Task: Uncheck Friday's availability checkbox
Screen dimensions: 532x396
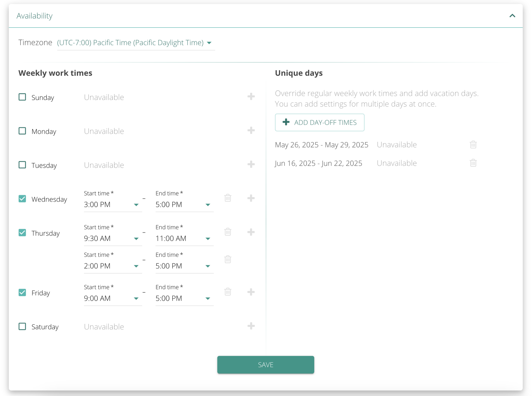Action: (x=22, y=292)
